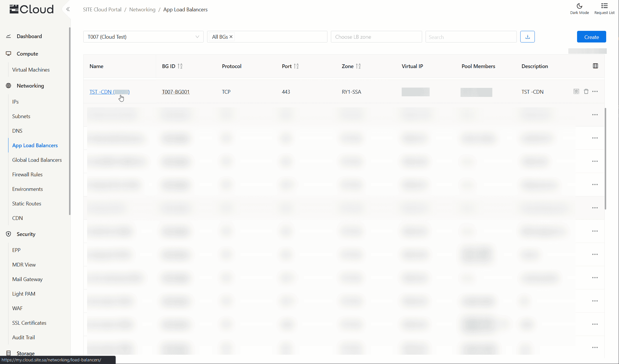This screenshot has width=619, height=364.
Task: Collapse the sidebar with double-chevron icon
Action: pos(68,9)
